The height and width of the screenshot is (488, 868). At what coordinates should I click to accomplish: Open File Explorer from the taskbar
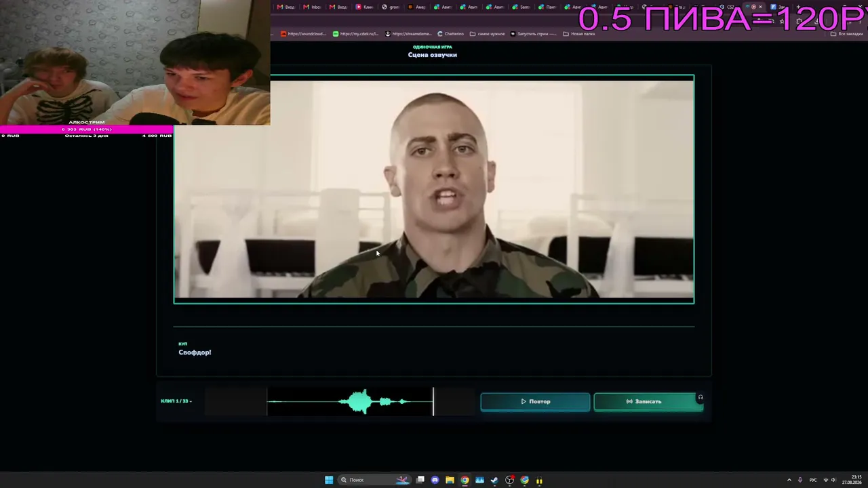coord(450,480)
